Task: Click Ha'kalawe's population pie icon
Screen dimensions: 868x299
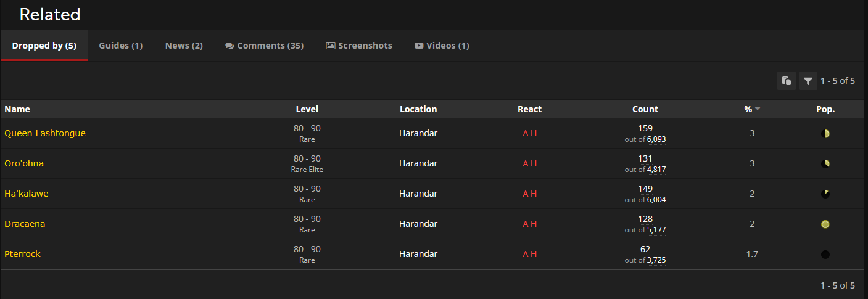Action: click(825, 194)
